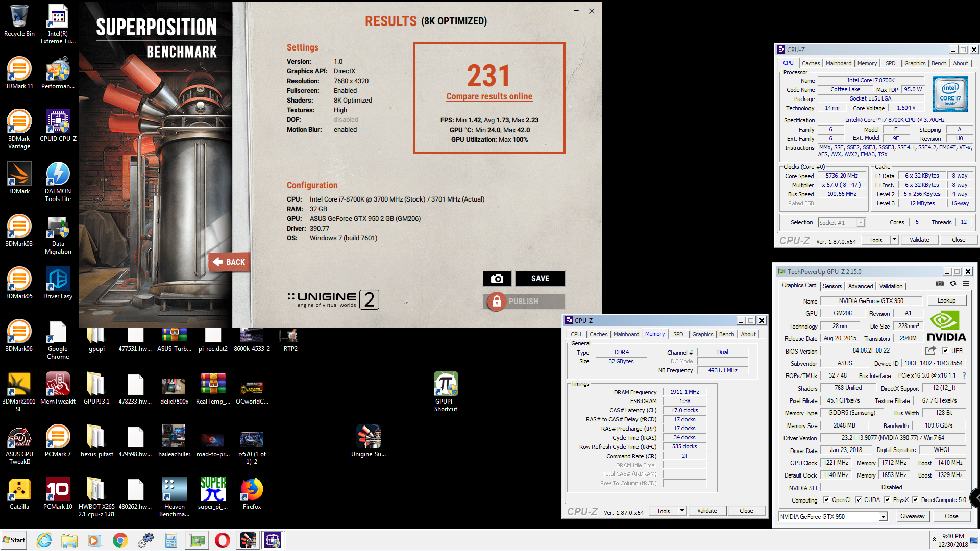Click the Tools button in the upper CPU-Z window
980x551 pixels.
pyautogui.click(x=876, y=240)
